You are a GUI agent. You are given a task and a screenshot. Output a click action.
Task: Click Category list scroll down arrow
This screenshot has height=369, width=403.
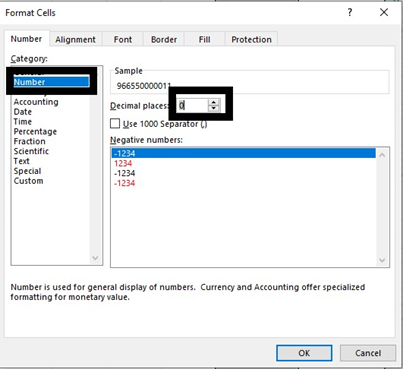click(x=95, y=258)
